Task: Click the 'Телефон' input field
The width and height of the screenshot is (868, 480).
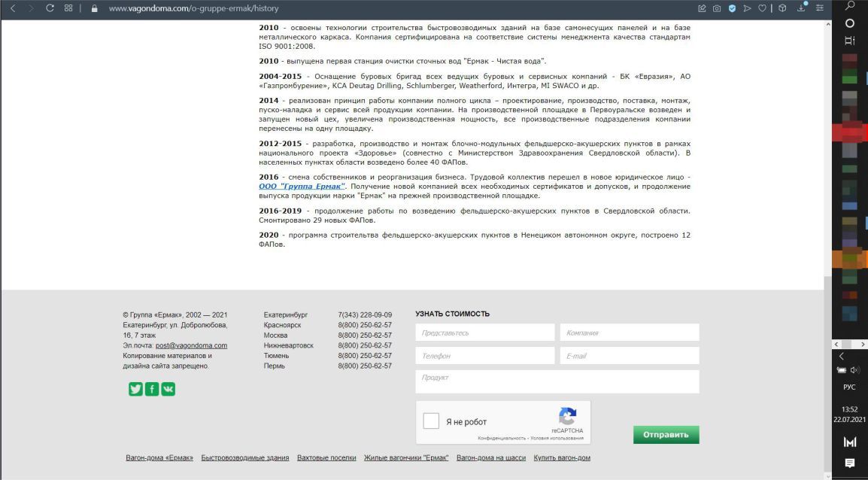Action: (485, 355)
